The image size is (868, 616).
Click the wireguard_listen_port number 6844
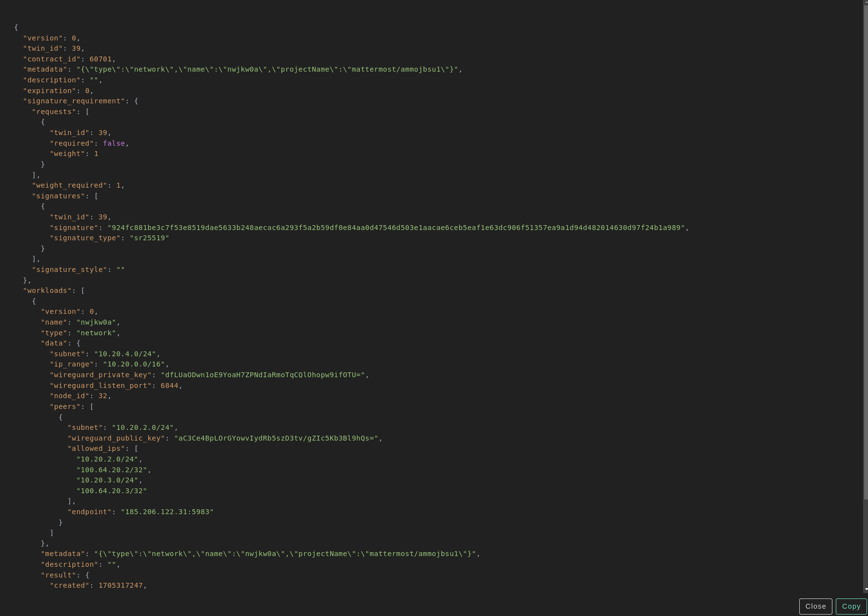169,385
